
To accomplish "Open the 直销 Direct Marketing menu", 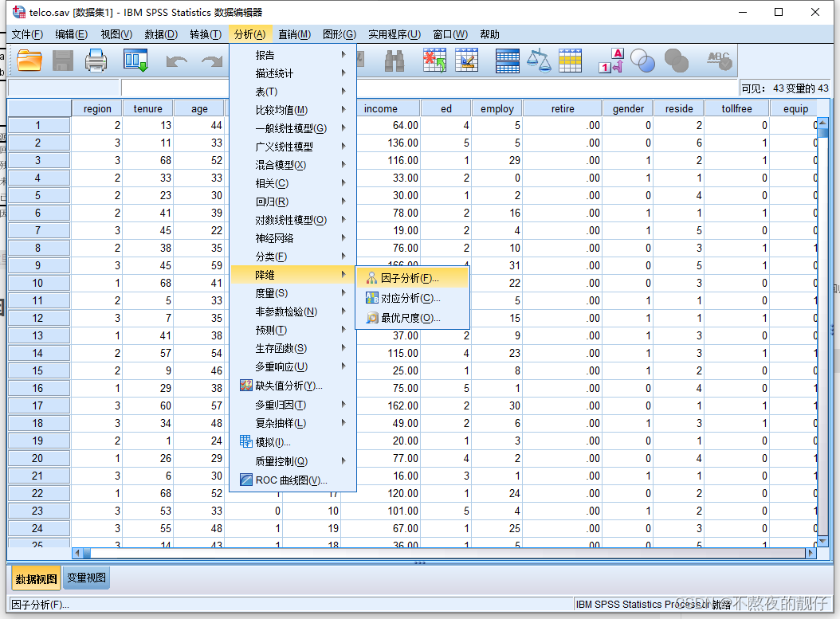I will coord(294,34).
